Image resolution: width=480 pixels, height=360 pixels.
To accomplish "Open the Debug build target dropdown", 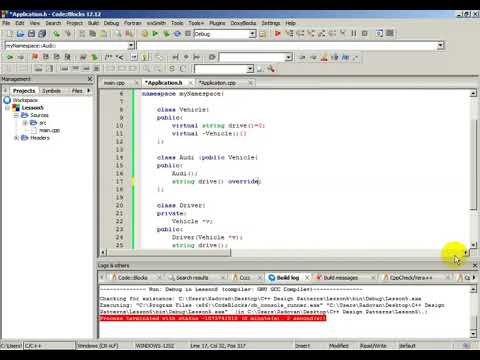I will [252, 34].
